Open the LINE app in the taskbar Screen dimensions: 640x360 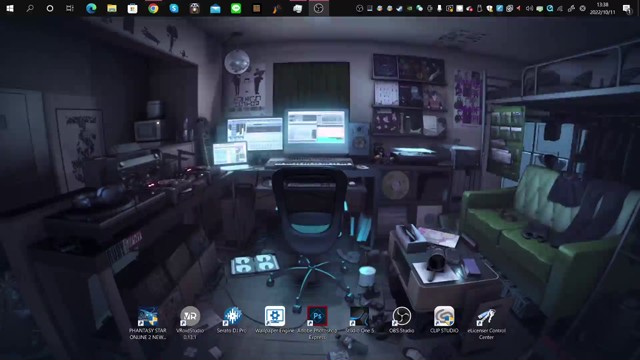[236, 8]
